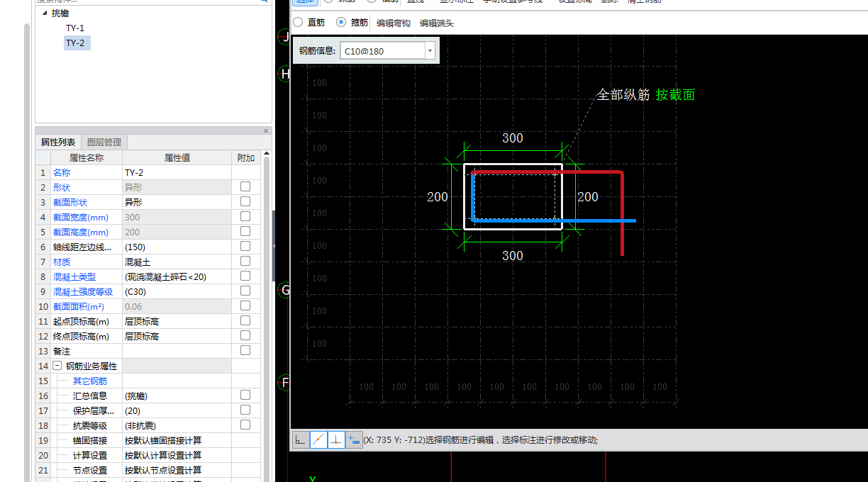Image resolution: width=868 pixels, height=482 pixels.
Task: Click the 轴线距左边线 value (150)
Action: coord(177,247)
